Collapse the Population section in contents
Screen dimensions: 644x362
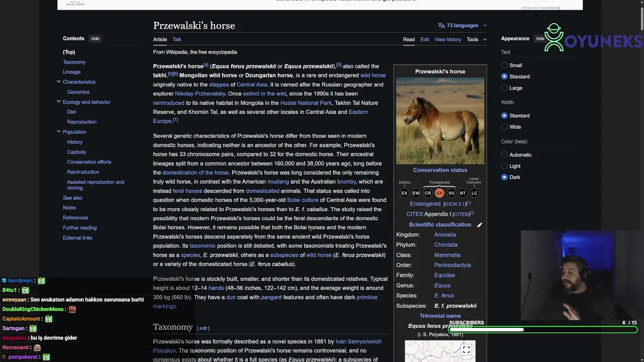[58, 132]
